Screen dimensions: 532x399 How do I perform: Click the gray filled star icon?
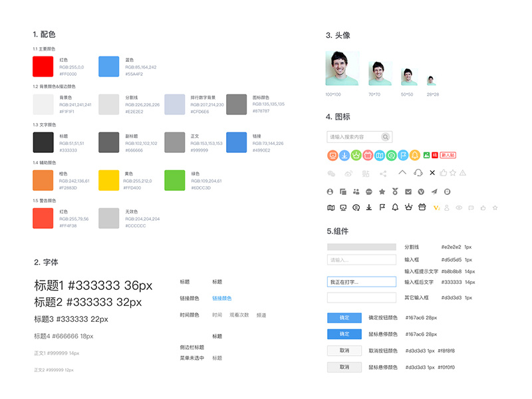click(382, 192)
